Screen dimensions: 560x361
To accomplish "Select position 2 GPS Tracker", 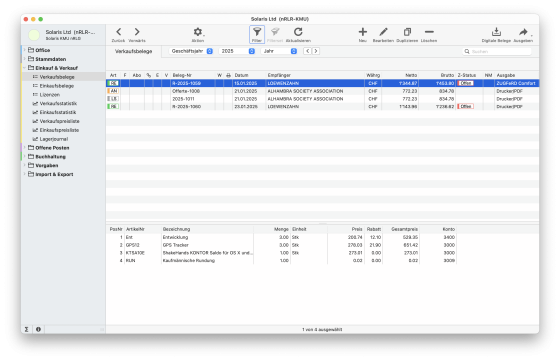I will click(282, 245).
